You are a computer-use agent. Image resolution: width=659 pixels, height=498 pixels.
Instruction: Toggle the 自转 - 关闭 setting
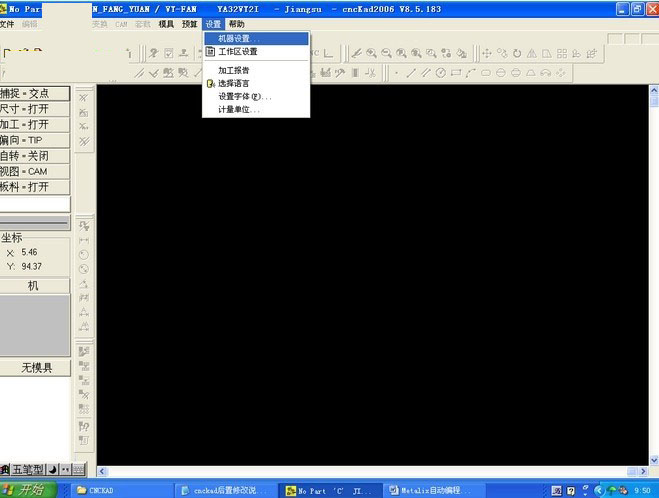point(34,156)
